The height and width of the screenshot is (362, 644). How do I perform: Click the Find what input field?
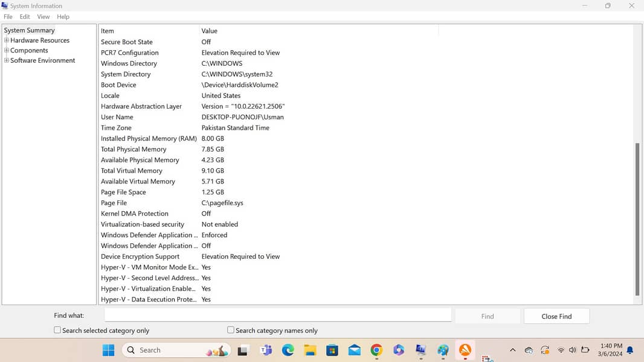278,315
